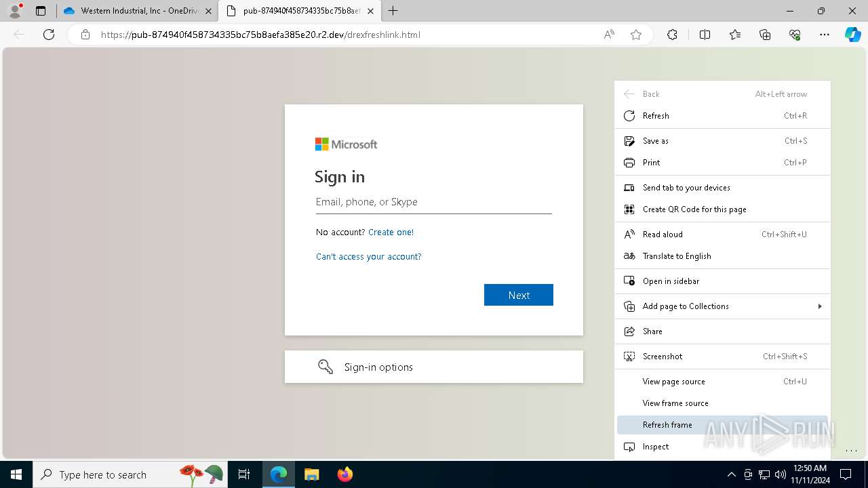
Task: Toggle split screen icon
Action: [705, 35]
